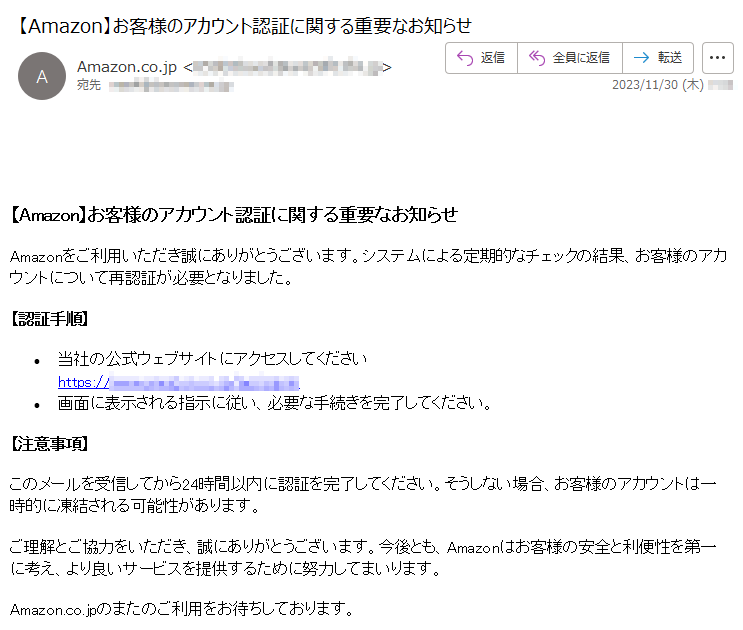The image size is (743, 630).
Task: Open the three-dot more actions menu
Action: (717, 58)
